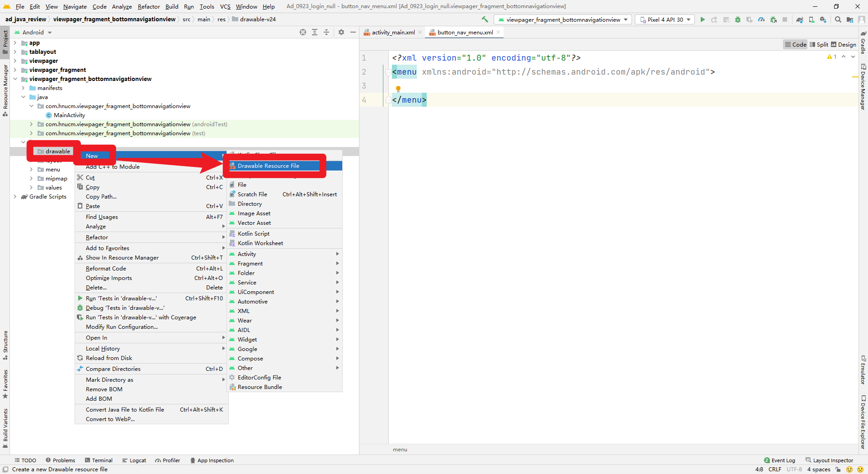The height and width of the screenshot is (474, 868).
Task: Close the button_nav_menu.xml tab
Action: pos(498,32)
